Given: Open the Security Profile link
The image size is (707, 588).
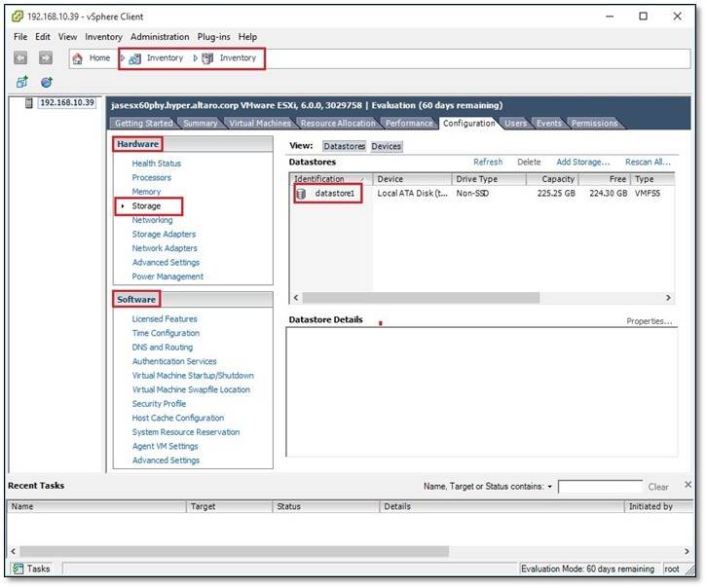Looking at the screenshot, I should (x=159, y=404).
